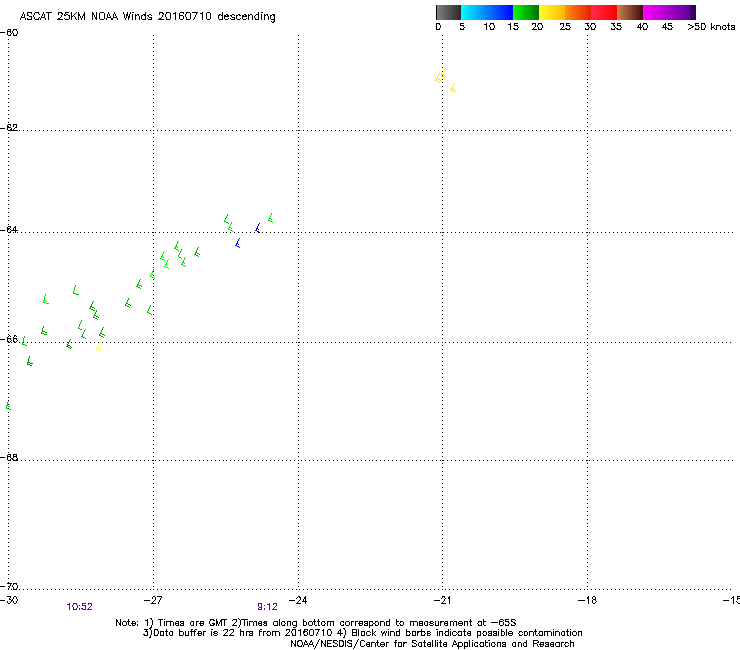Click the green 15-20 knots legend segment
Viewport: 740px width, 650px height.
tap(526, 12)
